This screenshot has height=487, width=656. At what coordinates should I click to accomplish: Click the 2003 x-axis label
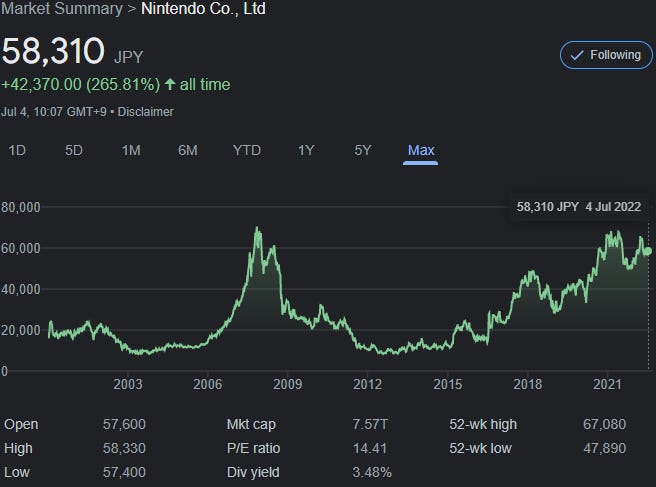click(128, 384)
